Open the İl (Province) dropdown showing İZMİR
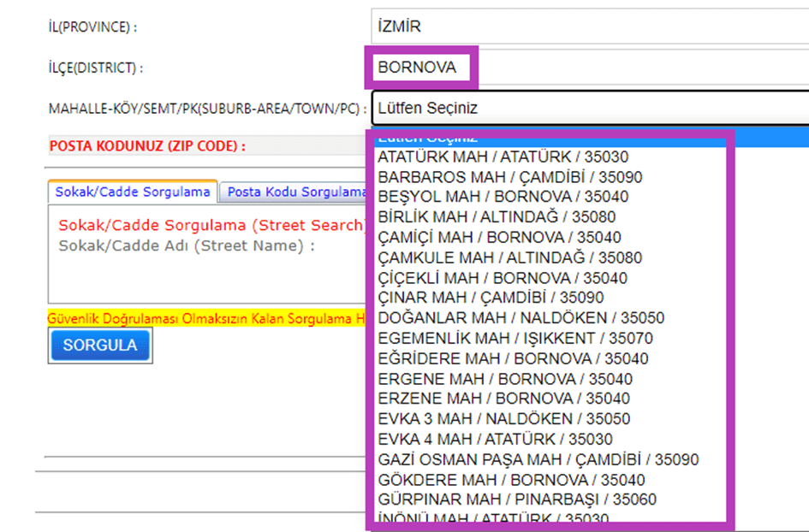Viewport: 809px width, 532px height. point(589,27)
